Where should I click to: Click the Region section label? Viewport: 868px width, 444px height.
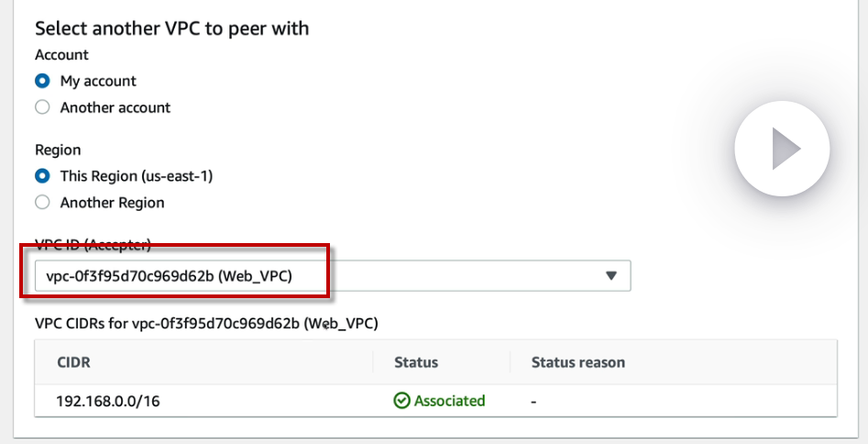click(x=58, y=150)
